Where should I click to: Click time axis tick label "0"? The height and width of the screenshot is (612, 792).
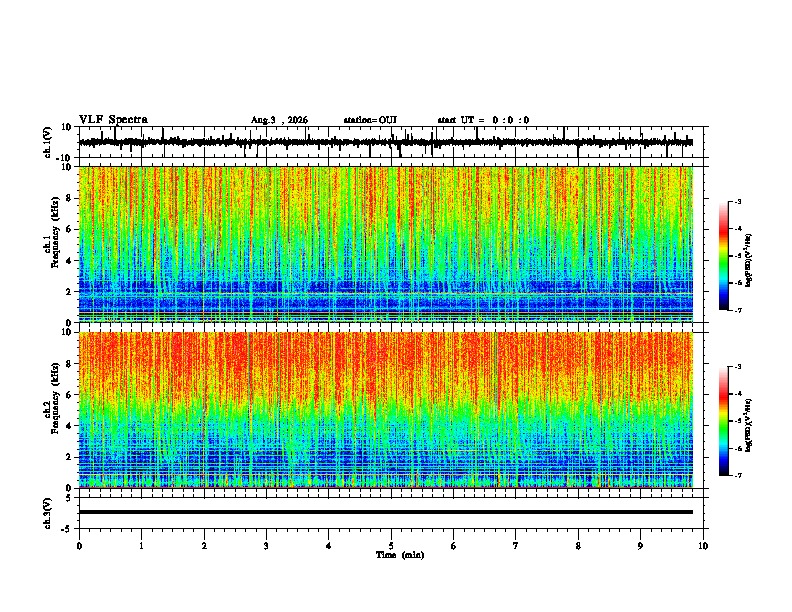[79, 546]
